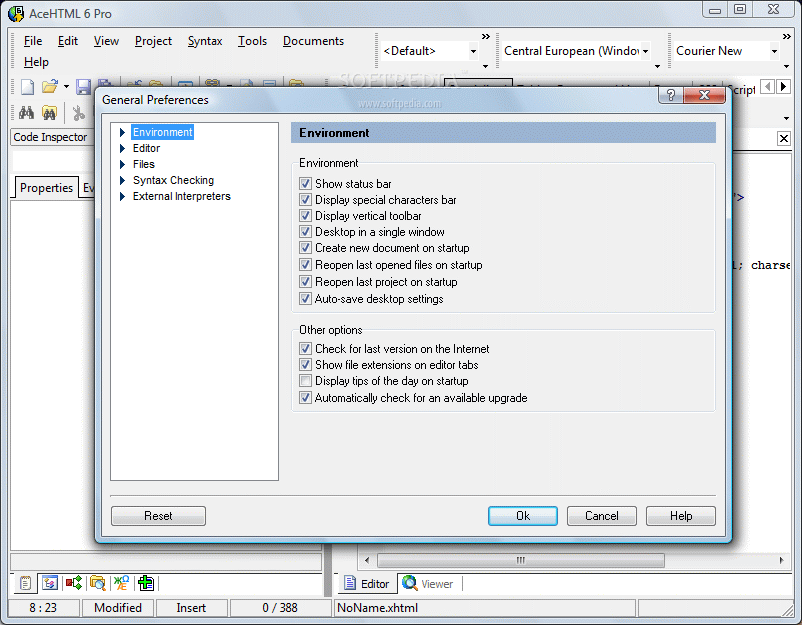Viewport: 802px width, 625px height.
Task: Toggle Check for last version on the Internet
Action: [305, 348]
